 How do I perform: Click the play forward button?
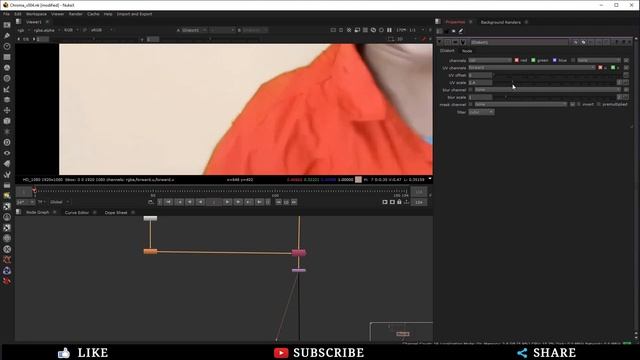227,202
